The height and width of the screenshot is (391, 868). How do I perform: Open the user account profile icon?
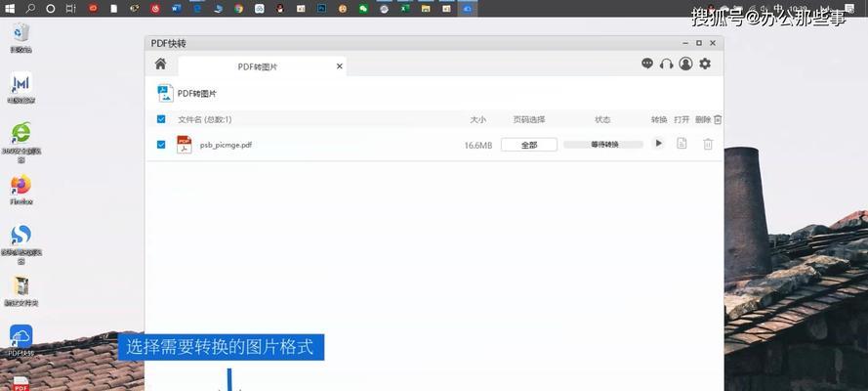pos(685,64)
